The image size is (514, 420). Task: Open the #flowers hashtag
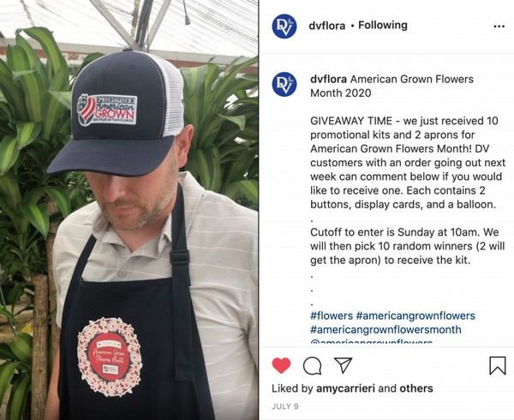pos(332,315)
